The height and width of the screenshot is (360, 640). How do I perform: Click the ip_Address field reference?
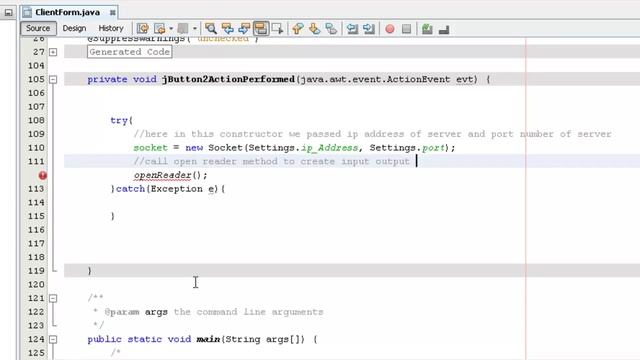(x=329, y=148)
